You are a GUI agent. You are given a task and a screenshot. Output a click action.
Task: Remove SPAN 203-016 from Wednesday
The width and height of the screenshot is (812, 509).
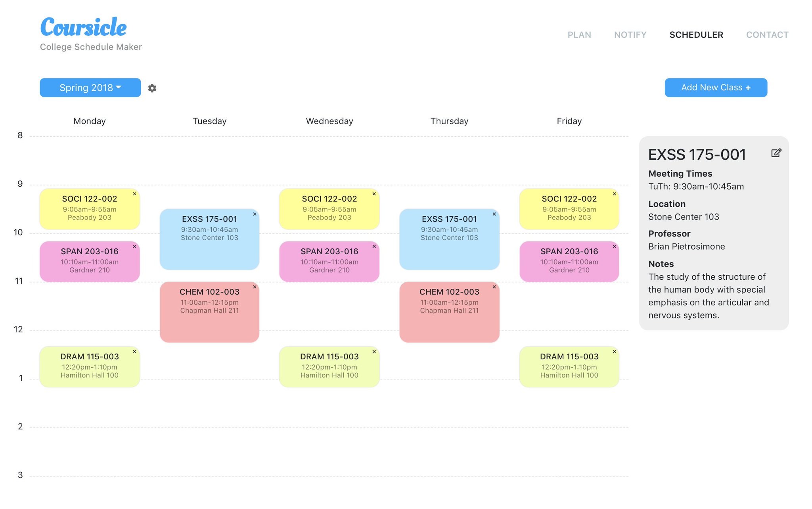374,246
